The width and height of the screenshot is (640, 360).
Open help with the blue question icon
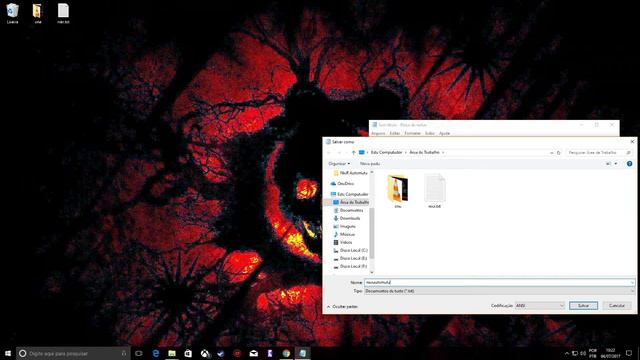tap(629, 164)
